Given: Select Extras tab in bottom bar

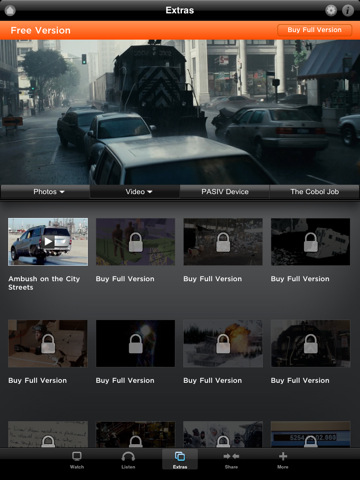Looking at the screenshot, I should pos(180,460).
